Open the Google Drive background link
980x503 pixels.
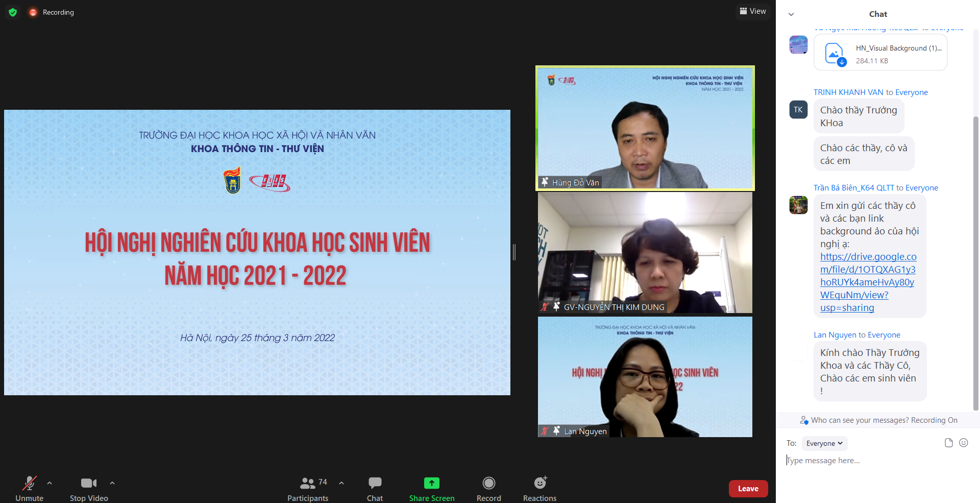tap(868, 282)
